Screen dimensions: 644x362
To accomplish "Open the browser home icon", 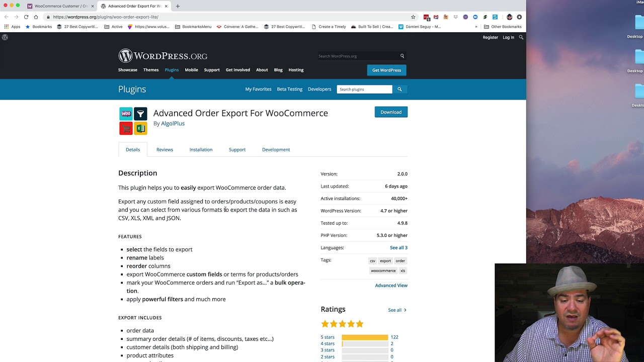I will (36, 17).
